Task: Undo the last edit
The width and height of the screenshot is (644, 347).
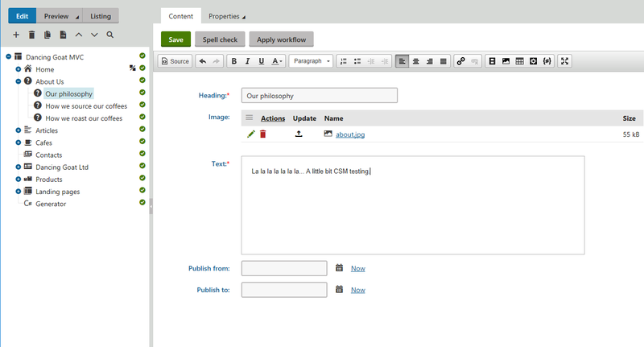Action: pyautogui.click(x=203, y=61)
